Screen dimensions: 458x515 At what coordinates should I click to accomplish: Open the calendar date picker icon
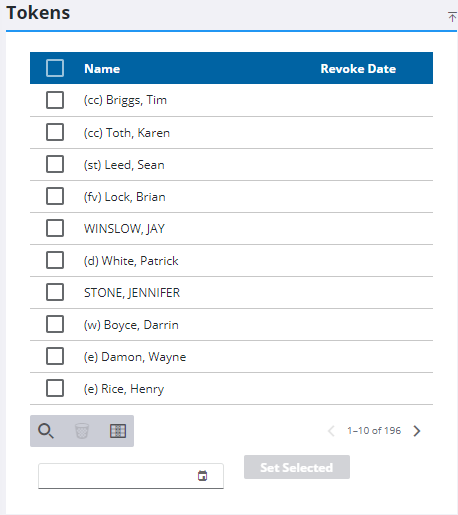[x=202, y=475]
